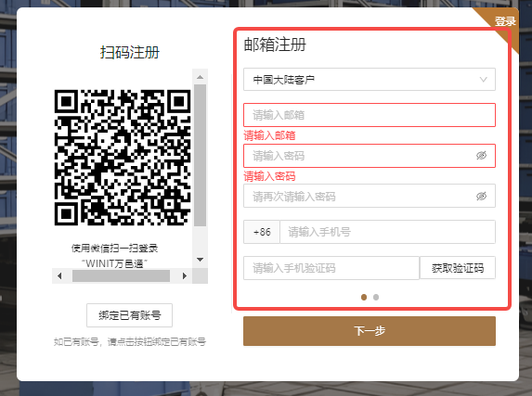The height and width of the screenshot is (396, 532).
Task: Select the first step indicator dot
Action: (x=364, y=298)
